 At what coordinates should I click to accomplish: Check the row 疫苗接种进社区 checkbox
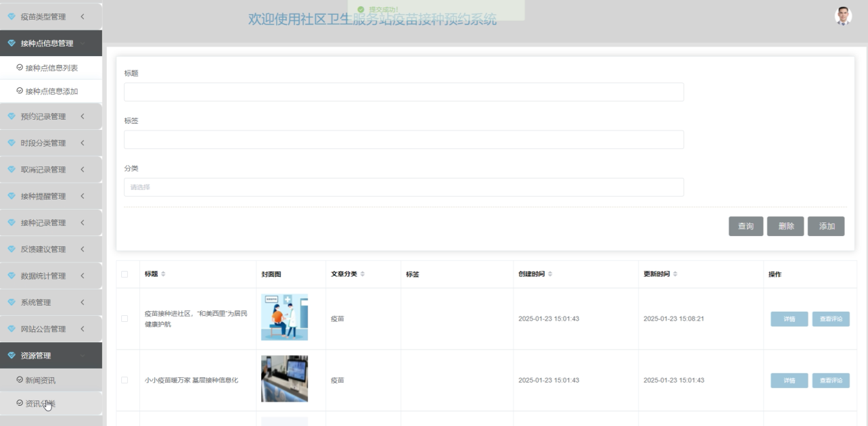click(x=124, y=318)
